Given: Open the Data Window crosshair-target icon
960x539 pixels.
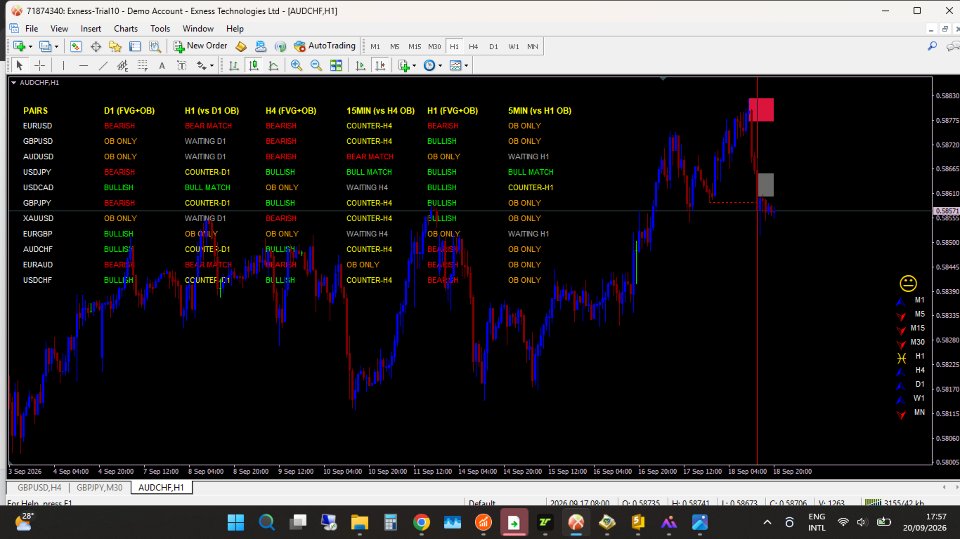Looking at the screenshot, I should [x=96, y=46].
